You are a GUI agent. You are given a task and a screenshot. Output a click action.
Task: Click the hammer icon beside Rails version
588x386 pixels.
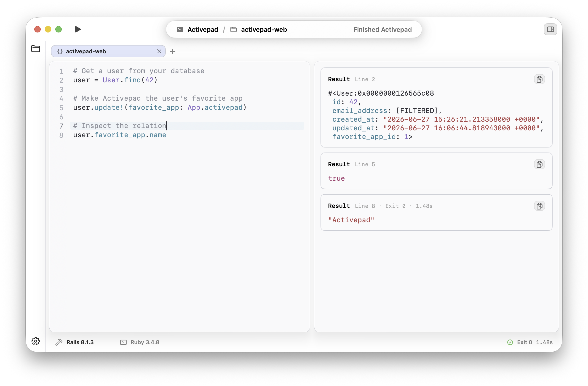click(x=59, y=342)
